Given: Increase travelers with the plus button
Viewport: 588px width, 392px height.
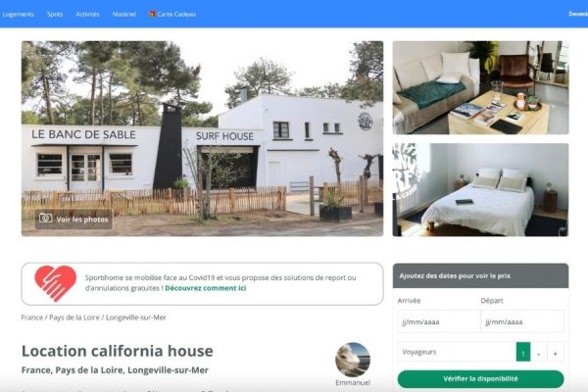Looking at the screenshot, I should pos(556,352).
